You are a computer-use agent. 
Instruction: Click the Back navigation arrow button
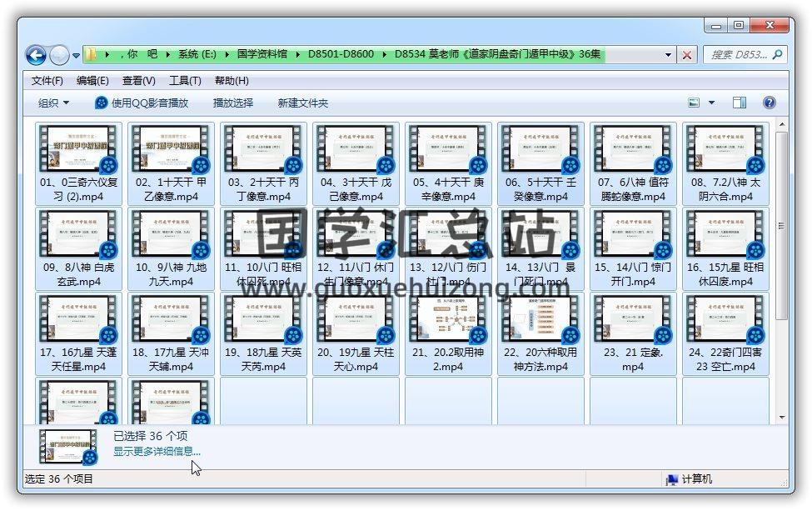click(x=36, y=55)
